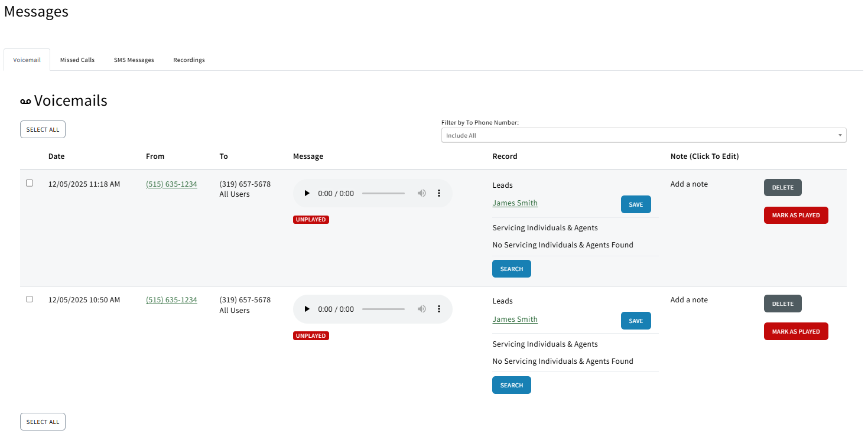Viewport: 868px width, 437px height.
Task: Search servicing agents for the second voicemail
Action: click(511, 384)
